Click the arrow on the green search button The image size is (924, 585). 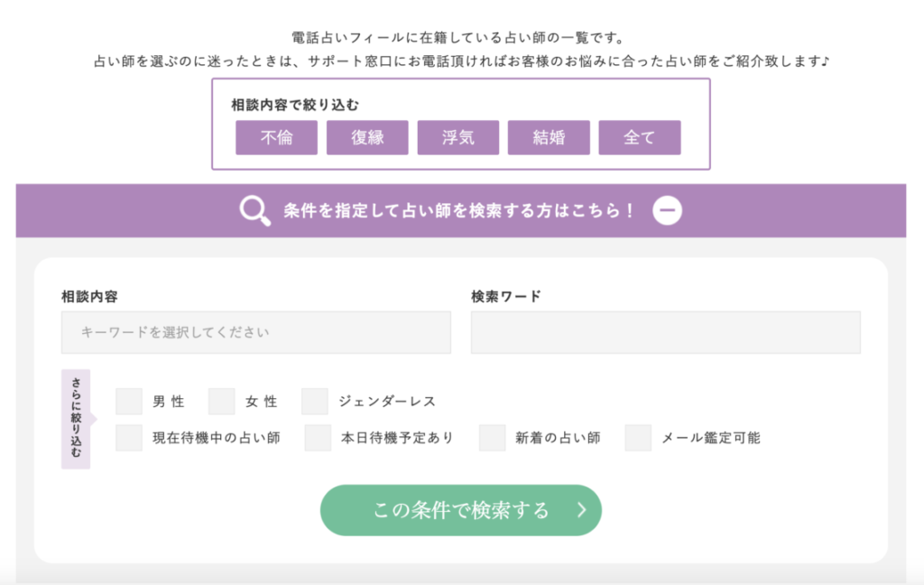click(582, 510)
